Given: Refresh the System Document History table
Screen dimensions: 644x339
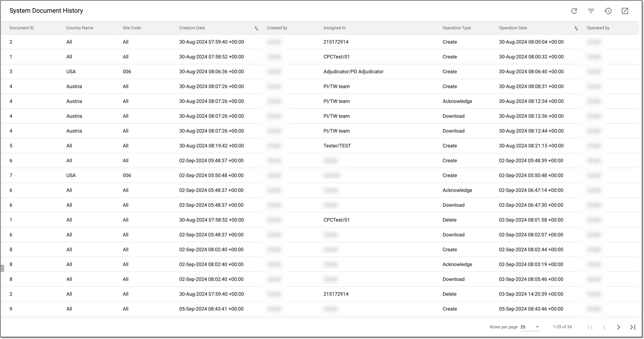Looking at the screenshot, I should tap(574, 11).
